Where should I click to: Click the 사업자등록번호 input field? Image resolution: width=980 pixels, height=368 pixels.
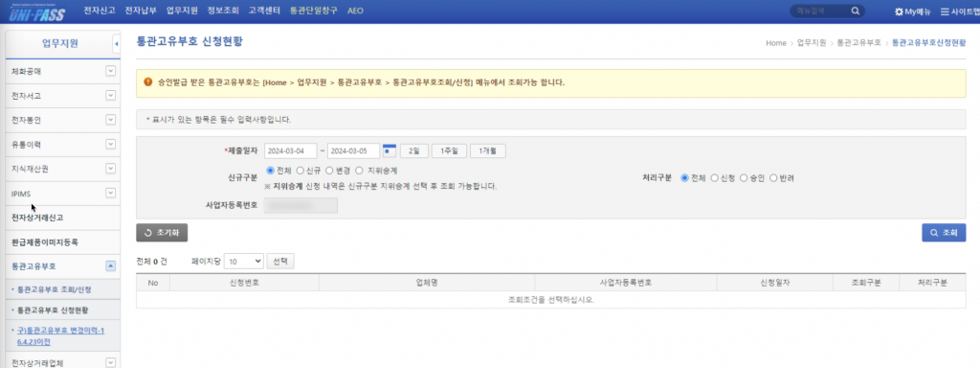(301, 205)
